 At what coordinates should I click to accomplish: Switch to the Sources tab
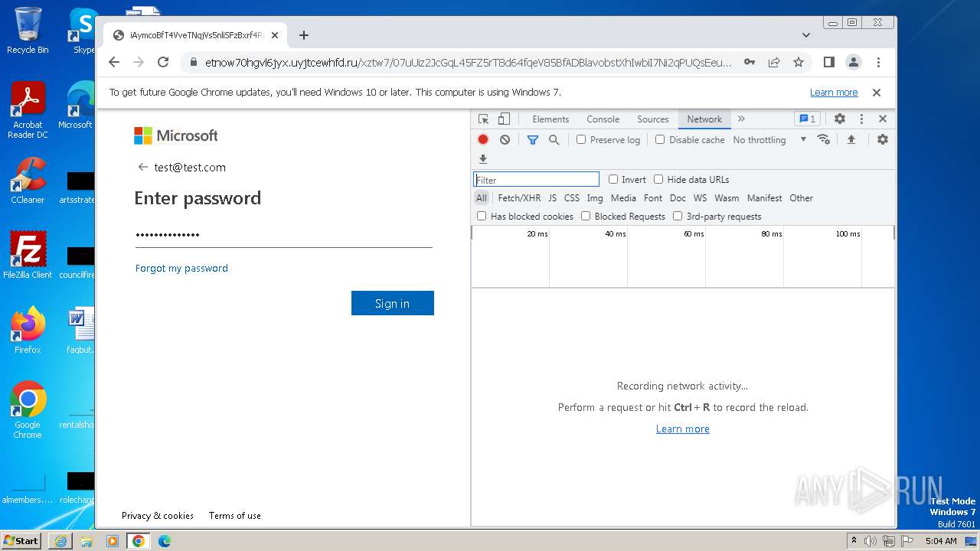click(653, 119)
